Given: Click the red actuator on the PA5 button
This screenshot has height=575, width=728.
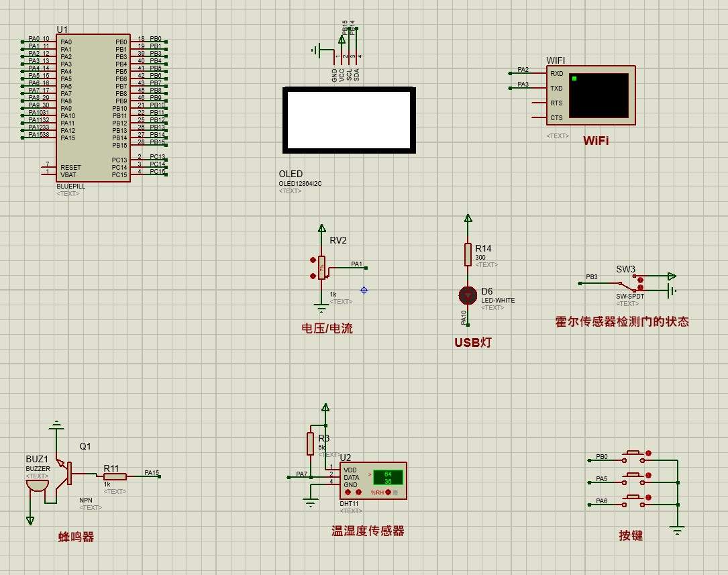Looking at the screenshot, I should click(648, 476).
